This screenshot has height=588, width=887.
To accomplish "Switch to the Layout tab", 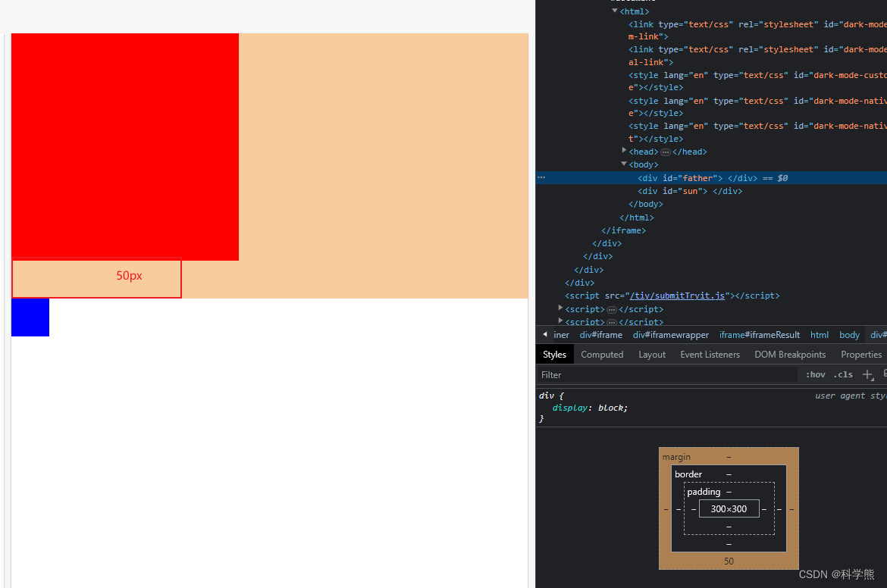I will tap(652, 355).
